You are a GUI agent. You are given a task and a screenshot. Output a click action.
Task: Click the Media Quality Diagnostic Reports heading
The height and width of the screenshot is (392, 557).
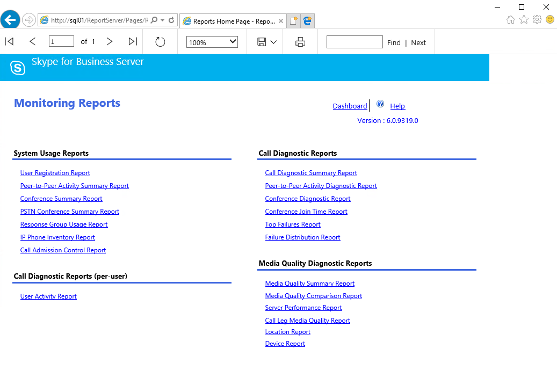315,264
